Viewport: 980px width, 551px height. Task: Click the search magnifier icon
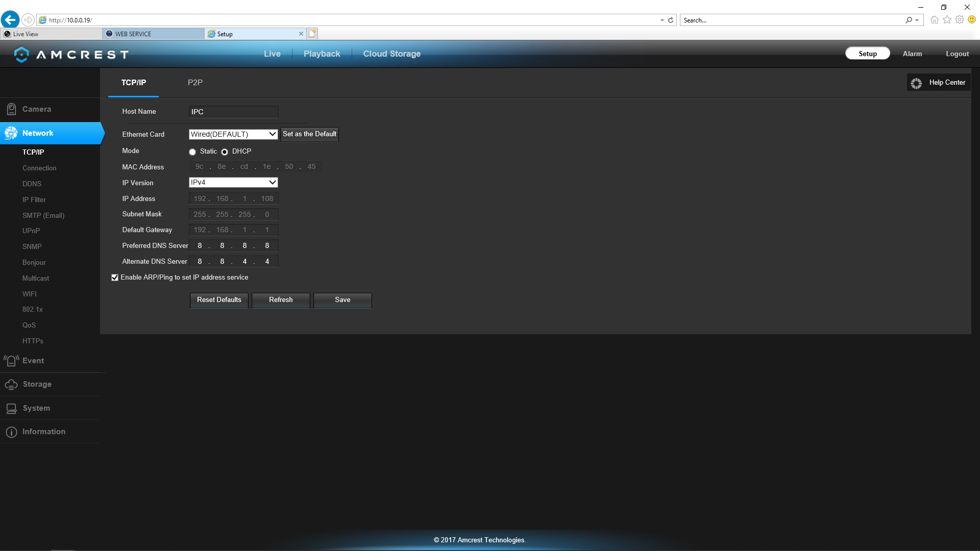[909, 20]
